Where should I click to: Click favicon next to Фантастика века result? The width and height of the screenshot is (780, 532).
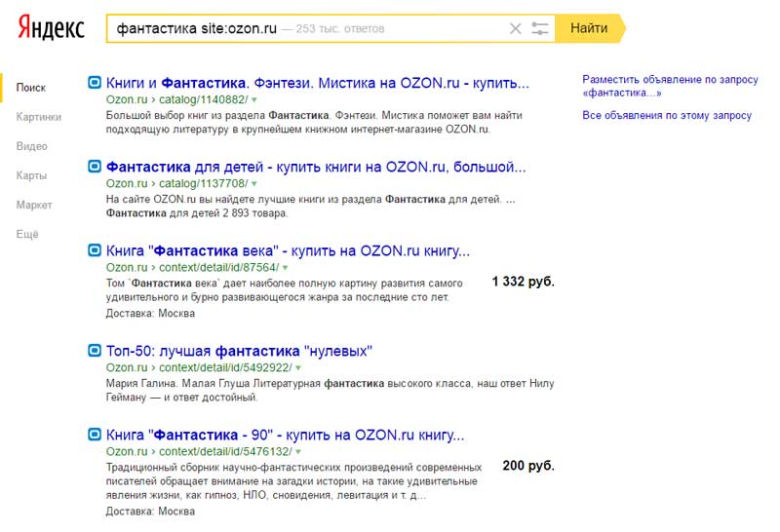pyautogui.click(x=95, y=250)
